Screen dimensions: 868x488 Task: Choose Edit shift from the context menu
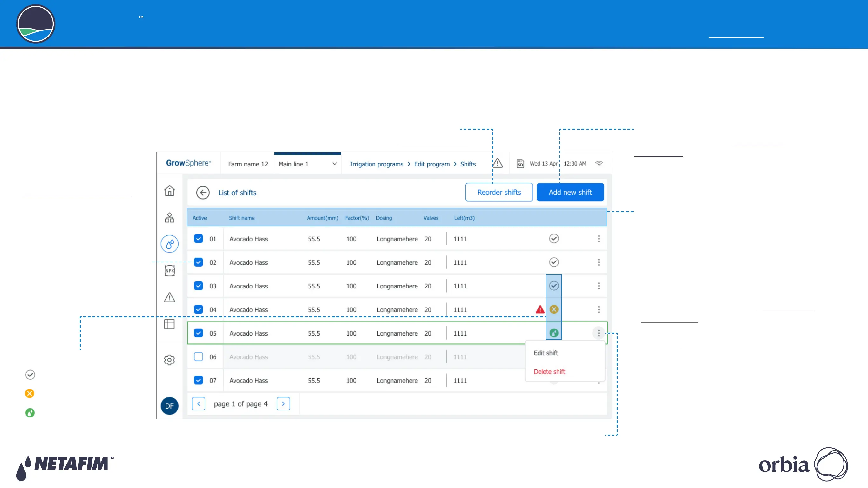[x=546, y=353]
